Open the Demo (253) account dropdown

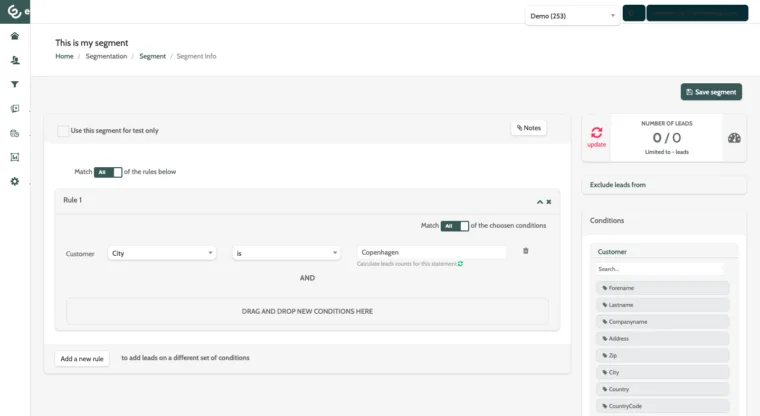click(x=572, y=16)
